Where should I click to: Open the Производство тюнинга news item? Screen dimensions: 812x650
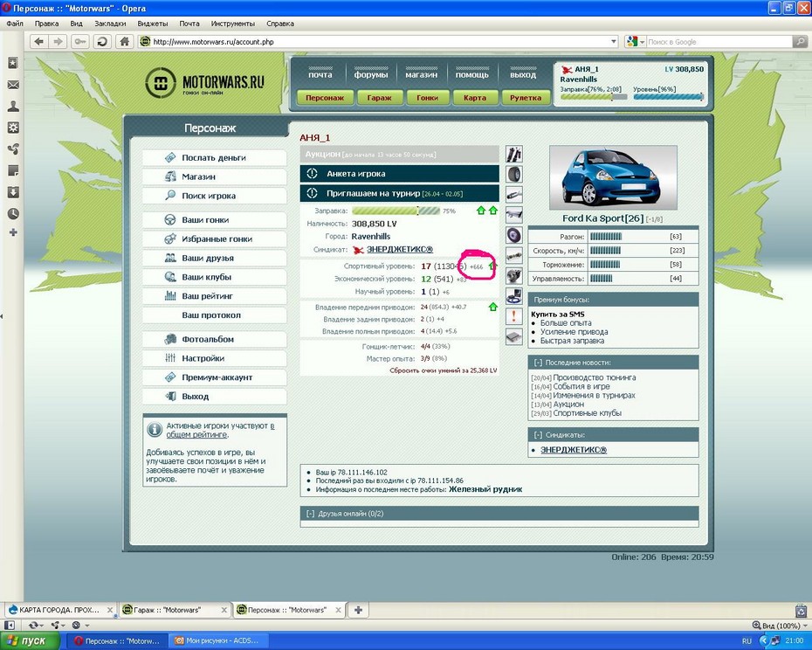pos(595,377)
